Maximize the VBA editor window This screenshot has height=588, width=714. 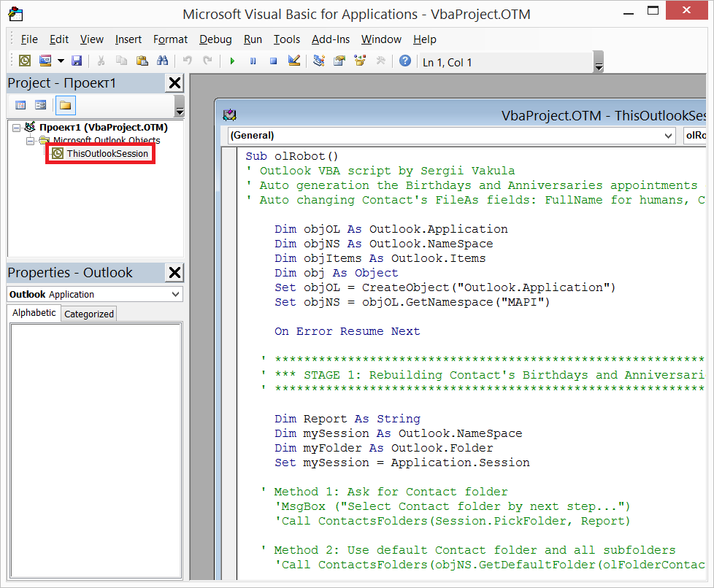point(653,11)
